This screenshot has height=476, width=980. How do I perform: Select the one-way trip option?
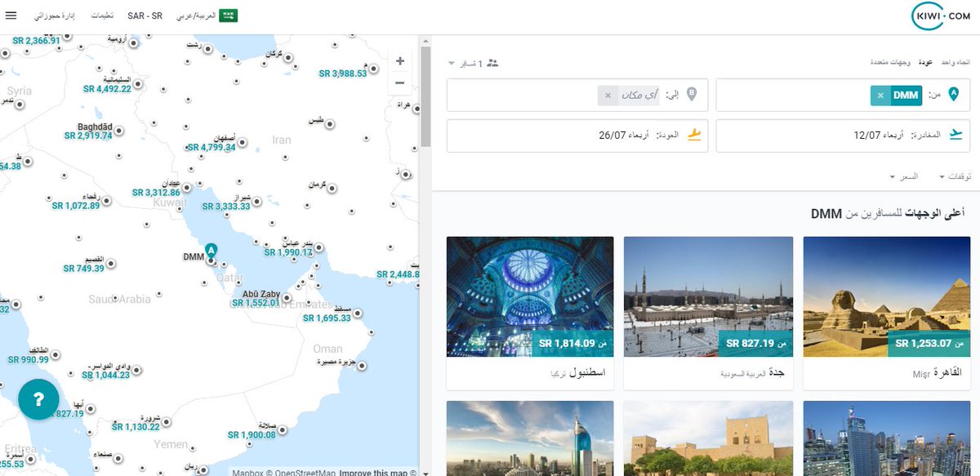click(x=955, y=63)
